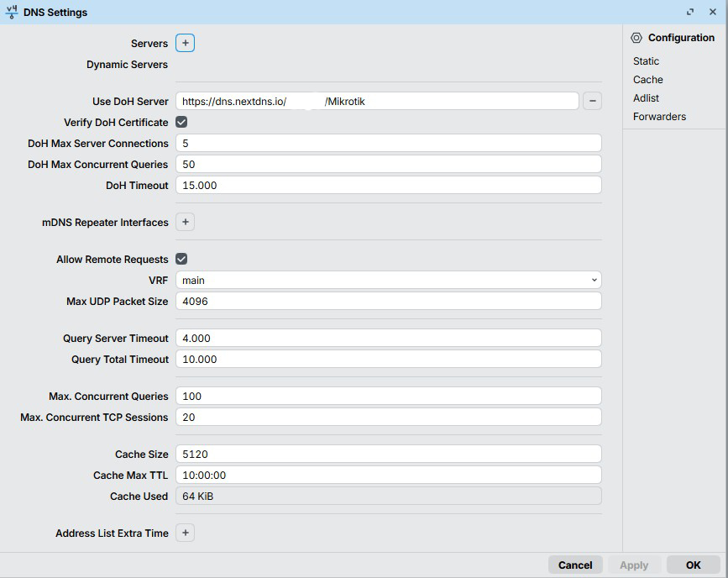Viewport: 728px width, 578px height.
Task: Open the VRF dropdown
Action: 389,280
